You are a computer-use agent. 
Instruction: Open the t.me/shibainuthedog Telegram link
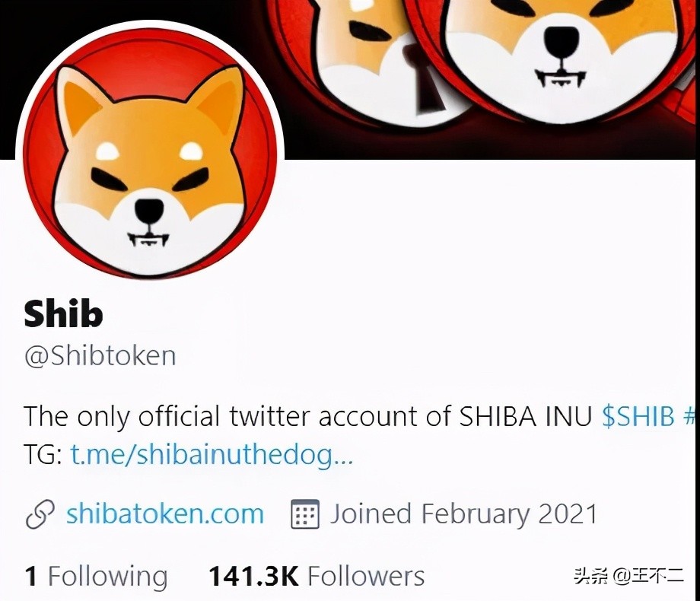[x=212, y=456]
